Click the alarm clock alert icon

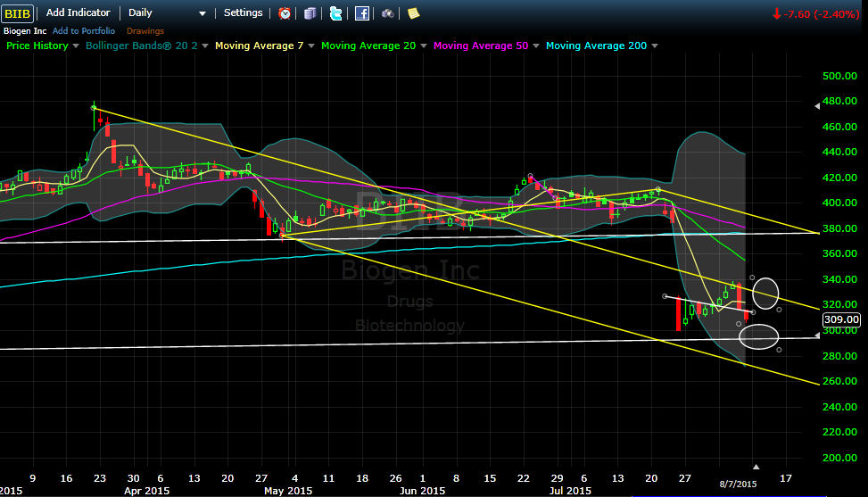tap(285, 13)
